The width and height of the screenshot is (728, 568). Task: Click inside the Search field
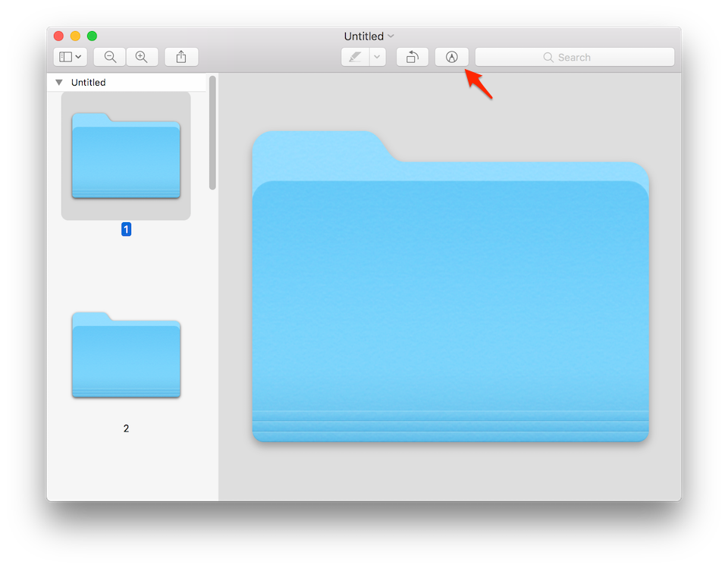coord(591,57)
